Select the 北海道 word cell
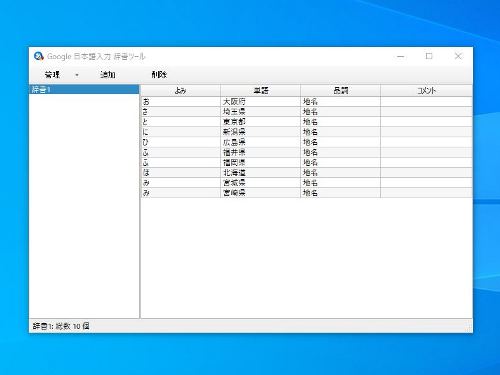The width and height of the screenshot is (500, 375). (260, 173)
